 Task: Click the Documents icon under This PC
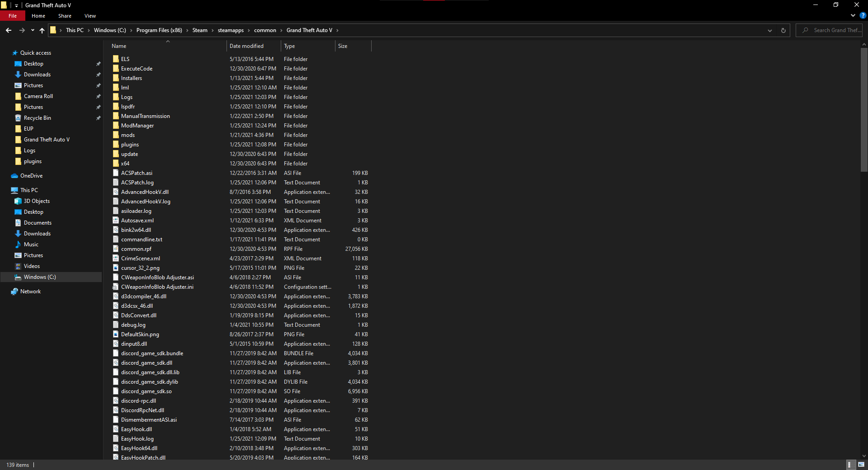18,223
